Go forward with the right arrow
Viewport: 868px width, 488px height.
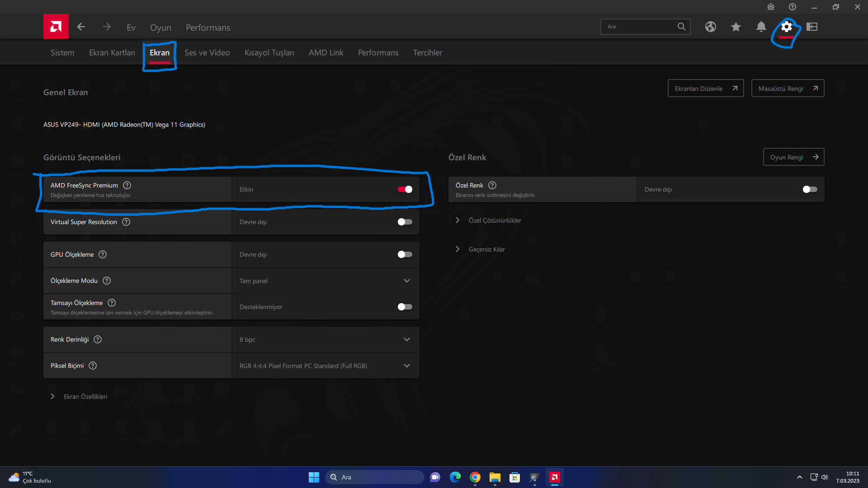pos(107,27)
